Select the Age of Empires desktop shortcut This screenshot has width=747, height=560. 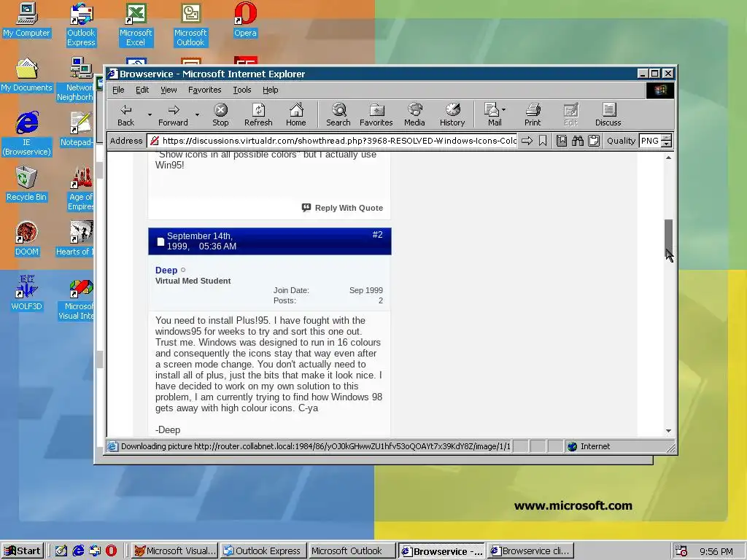[80, 189]
